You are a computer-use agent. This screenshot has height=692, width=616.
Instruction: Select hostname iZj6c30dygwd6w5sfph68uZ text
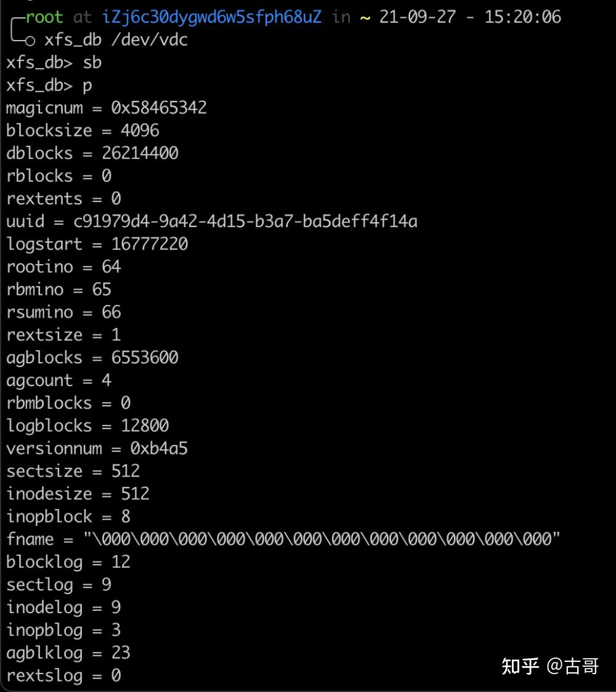point(211,17)
